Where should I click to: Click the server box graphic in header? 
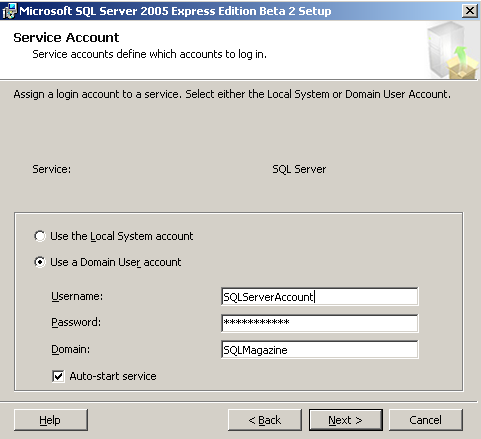tap(453, 50)
